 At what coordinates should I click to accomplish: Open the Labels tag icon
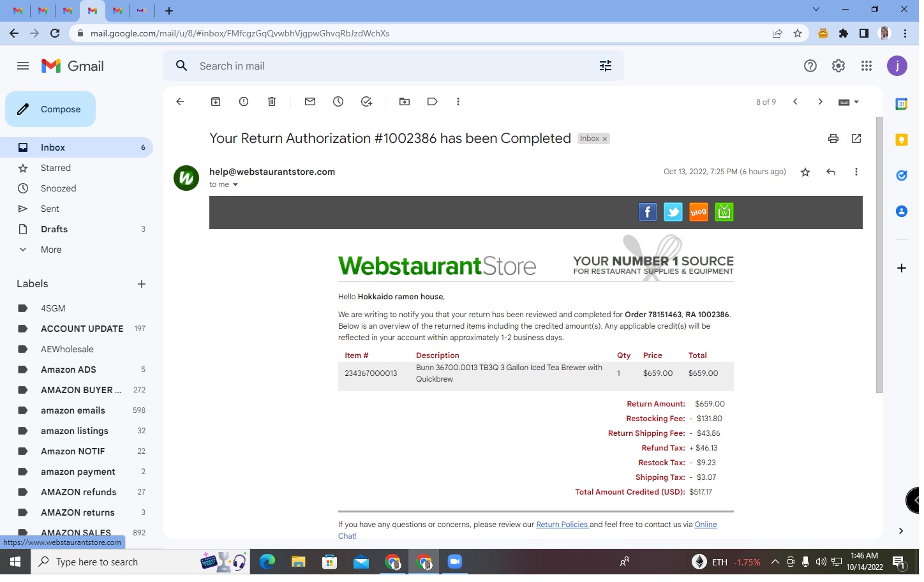[x=433, y=101]
